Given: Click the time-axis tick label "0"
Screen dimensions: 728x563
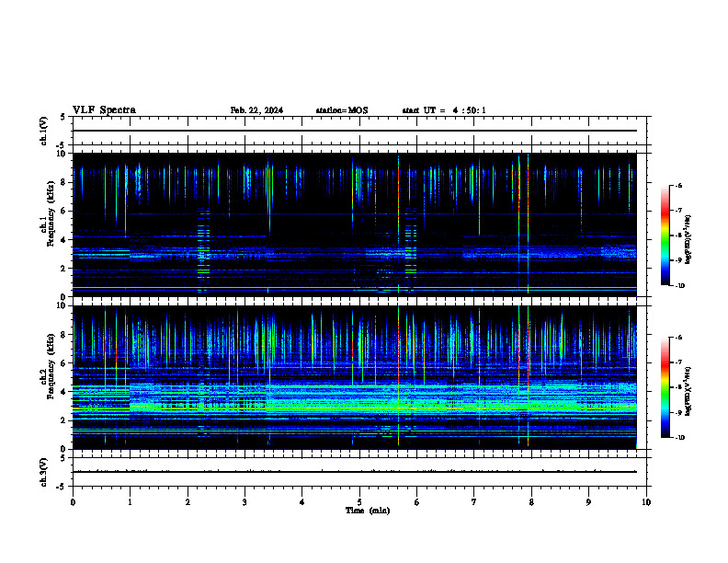Looking at the screenshot, I should (73, 501).
